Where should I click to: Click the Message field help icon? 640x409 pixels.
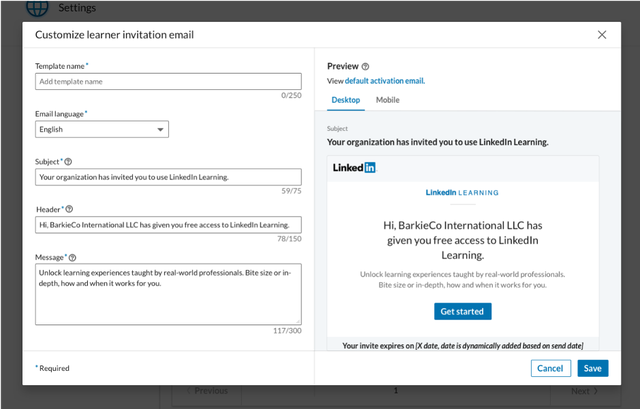(x=72, y=258)
